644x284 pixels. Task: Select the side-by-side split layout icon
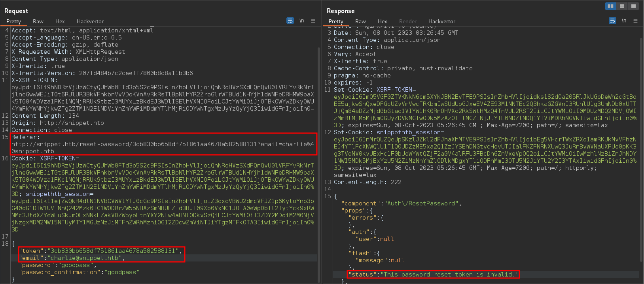(611, 6)
